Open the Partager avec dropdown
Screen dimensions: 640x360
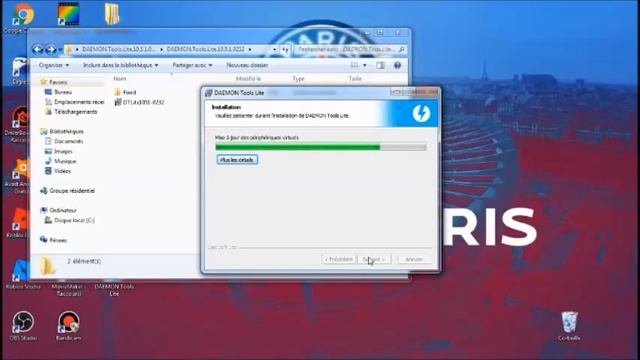tap(192, 65)
